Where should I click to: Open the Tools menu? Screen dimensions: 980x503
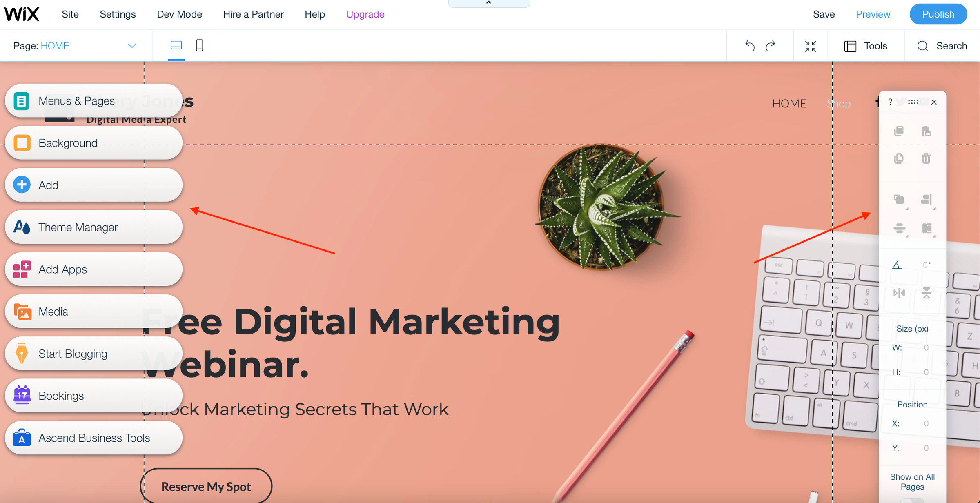865,46
